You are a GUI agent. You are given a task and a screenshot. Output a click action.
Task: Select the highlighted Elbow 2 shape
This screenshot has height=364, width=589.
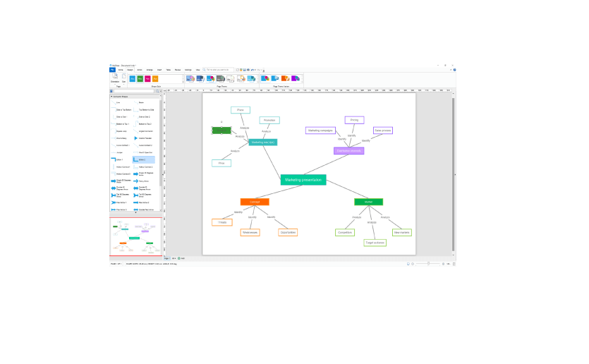click(143, 159)
